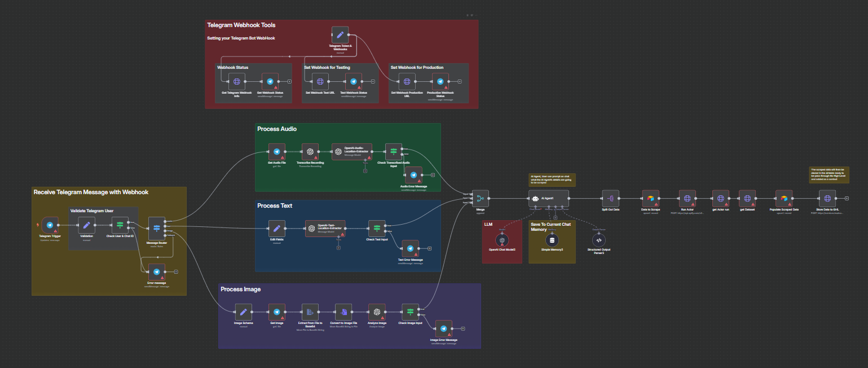Select the AI Agent1 node
Viewport: 868px width, 368px height.
[549, 199]
